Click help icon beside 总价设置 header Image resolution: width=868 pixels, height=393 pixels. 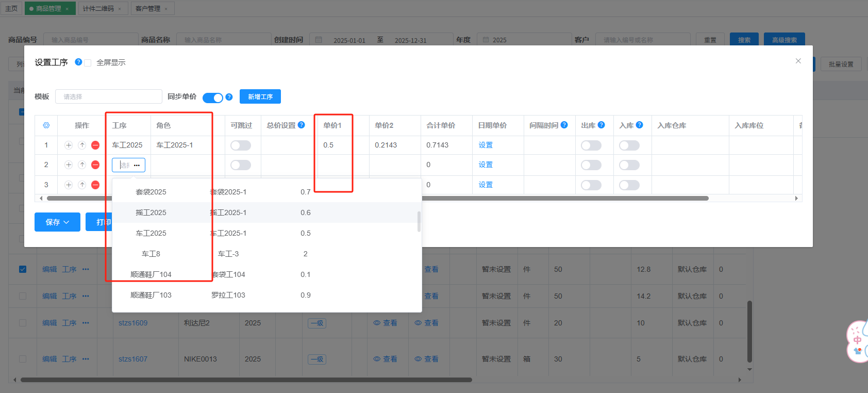click(x=302, y=125)
